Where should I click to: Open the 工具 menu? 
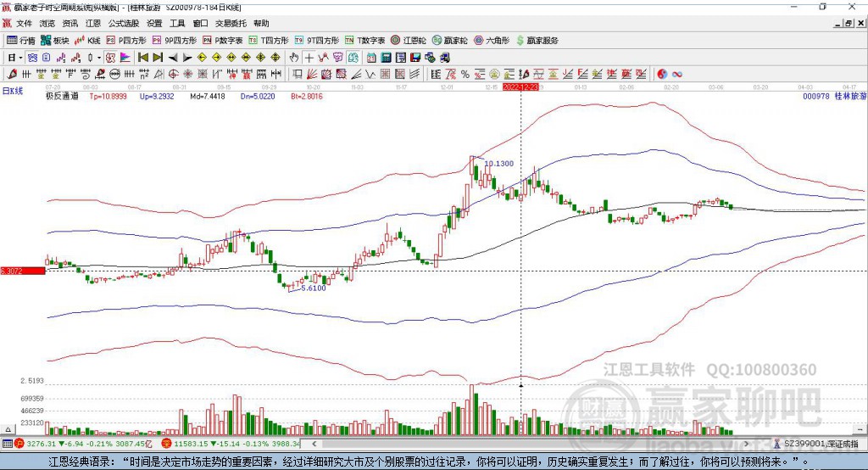[177, 23]
